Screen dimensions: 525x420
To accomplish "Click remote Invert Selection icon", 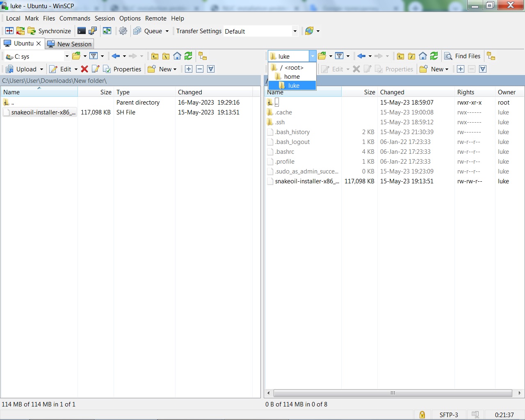I will (x=483, y=69).
